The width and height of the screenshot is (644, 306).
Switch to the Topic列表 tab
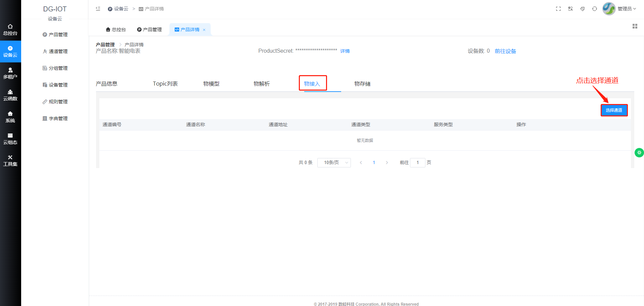165,84
